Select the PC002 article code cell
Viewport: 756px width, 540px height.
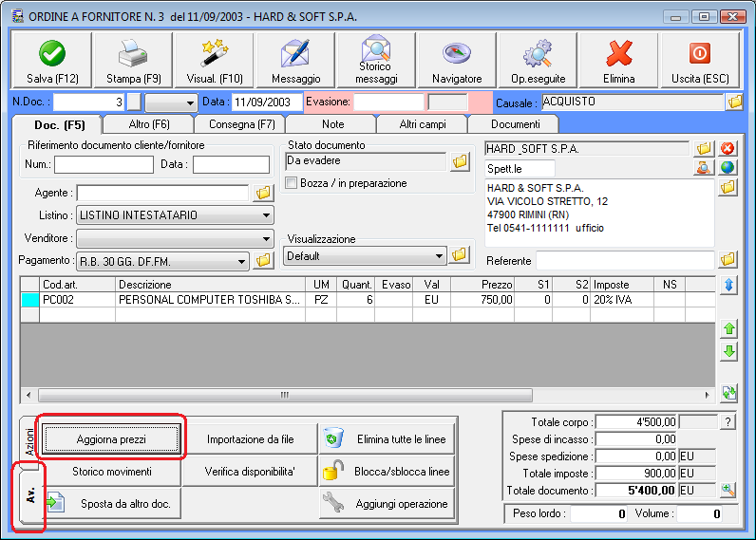pos(77,300)
